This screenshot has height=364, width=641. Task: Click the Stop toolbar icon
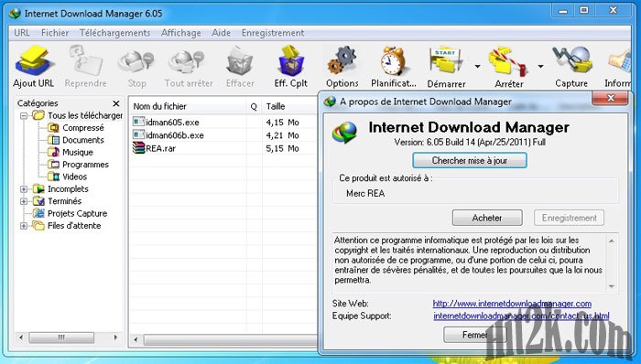coord(136,61)
